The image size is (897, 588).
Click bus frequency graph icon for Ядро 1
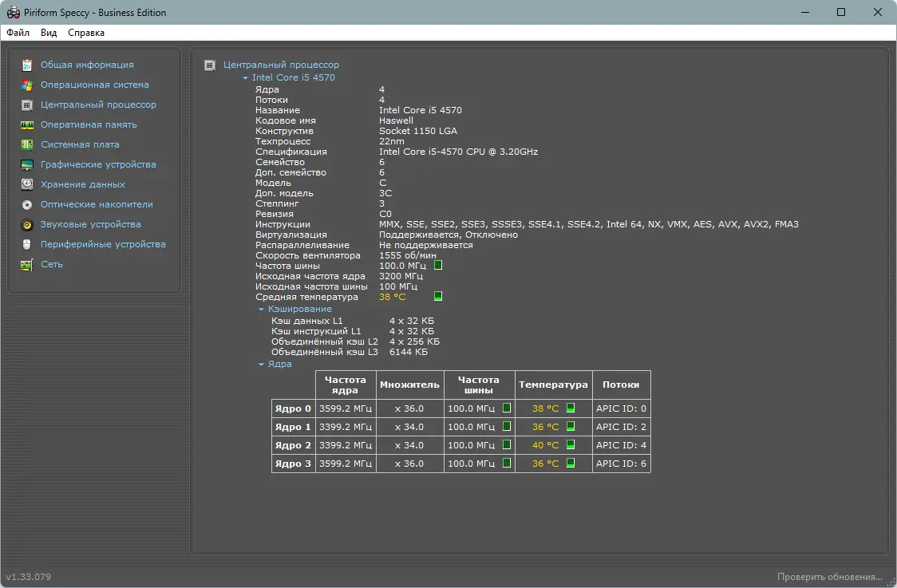(x=507, y=426)
